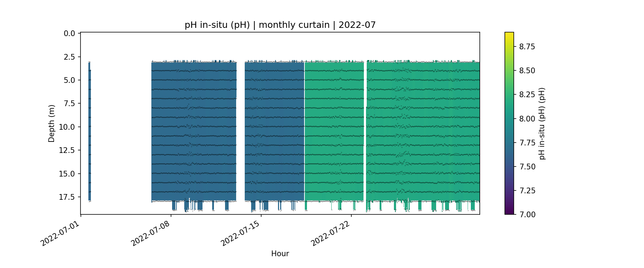Click the 5.0 depth tick label
Screen dimensions: 644x268
pos(69,80)
